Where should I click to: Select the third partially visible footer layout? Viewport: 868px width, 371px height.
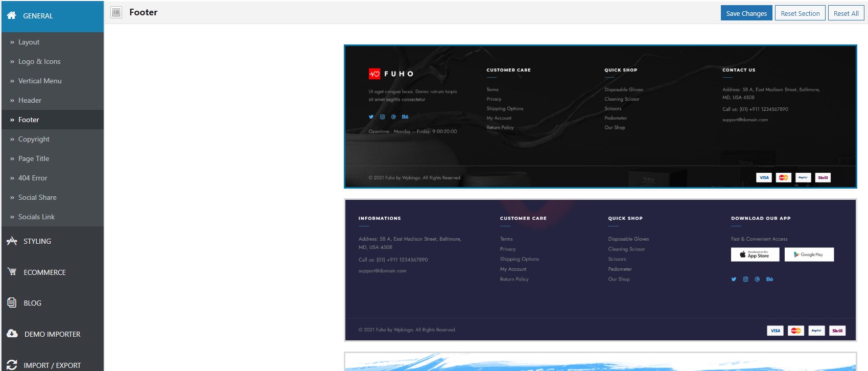coord(600,361)
